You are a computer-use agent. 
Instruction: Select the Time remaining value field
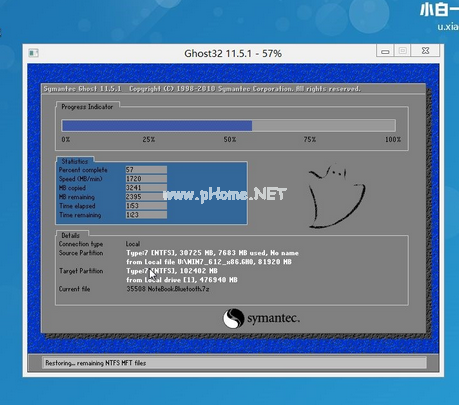pos(146,215)
